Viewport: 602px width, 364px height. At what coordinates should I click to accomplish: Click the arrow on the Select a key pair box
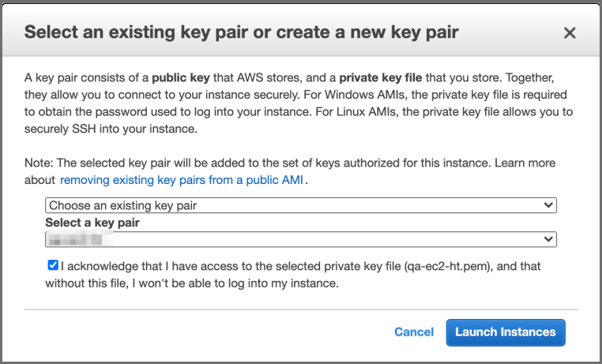point(549,239)
